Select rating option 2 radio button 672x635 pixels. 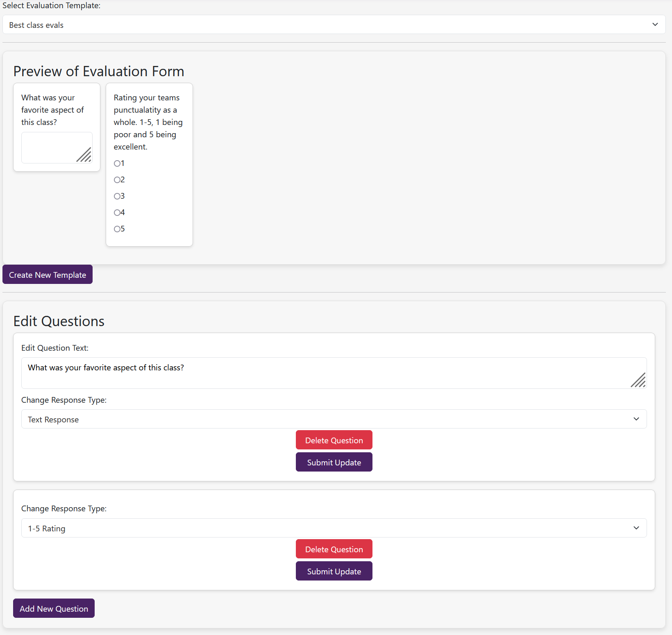coord(117,180)
